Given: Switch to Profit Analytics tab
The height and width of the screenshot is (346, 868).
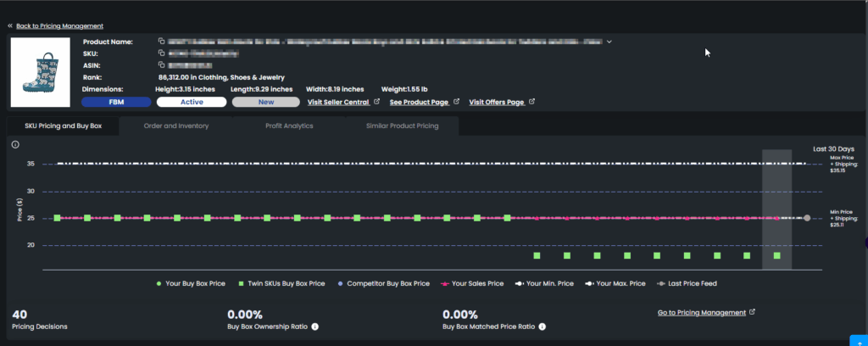Looking at the screenshot, I should click(x=289, y=126).
